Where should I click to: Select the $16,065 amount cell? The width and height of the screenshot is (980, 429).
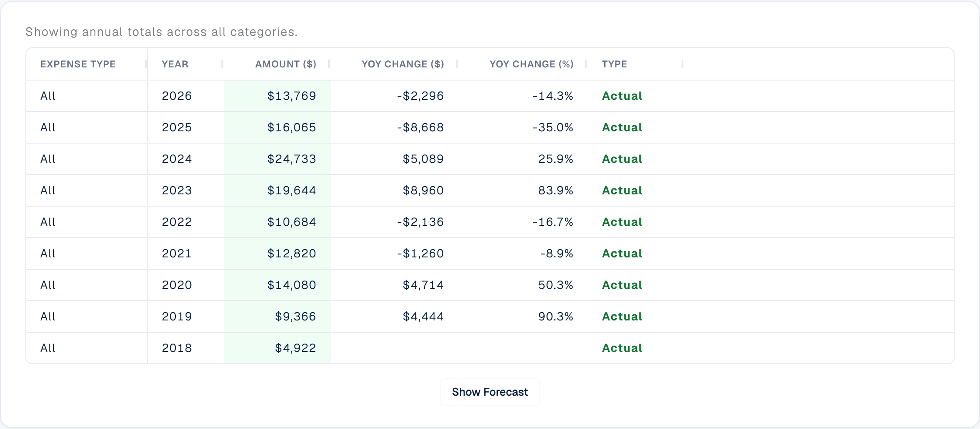[277, 127]
